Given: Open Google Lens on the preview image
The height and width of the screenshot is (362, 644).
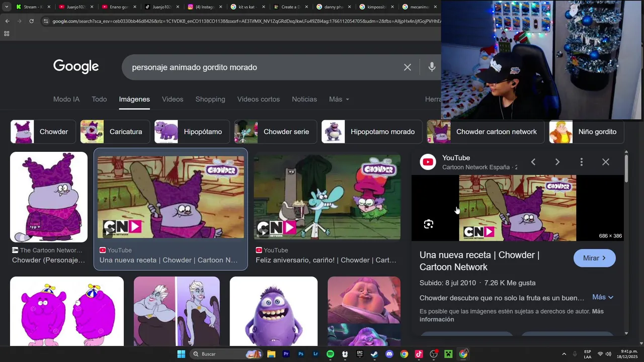Looking at the screenshot, I should point(429,224).
